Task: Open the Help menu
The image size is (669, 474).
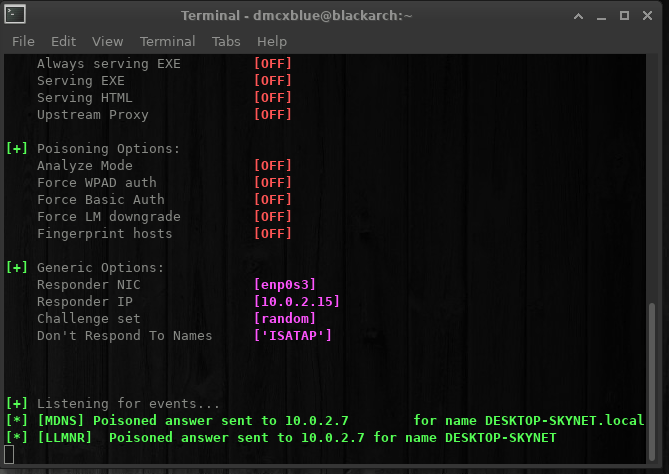Action: [x=271, y=41]
